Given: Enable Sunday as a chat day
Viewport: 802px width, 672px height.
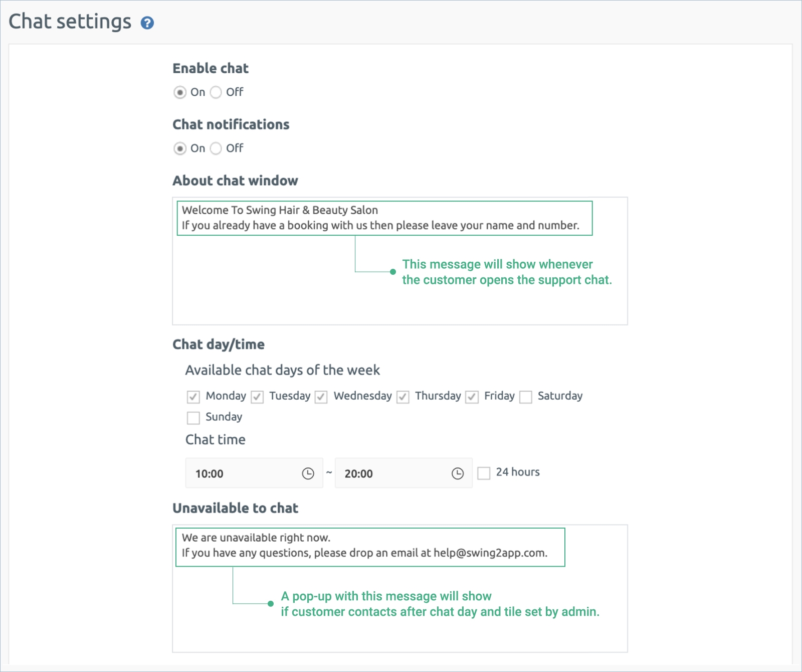Looking at the screenshot, I should tap(193, 418).
